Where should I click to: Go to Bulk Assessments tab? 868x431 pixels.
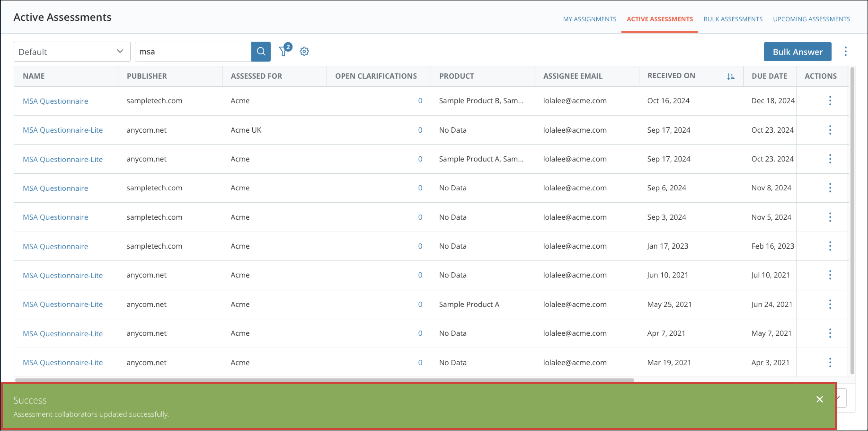[733, 19]
